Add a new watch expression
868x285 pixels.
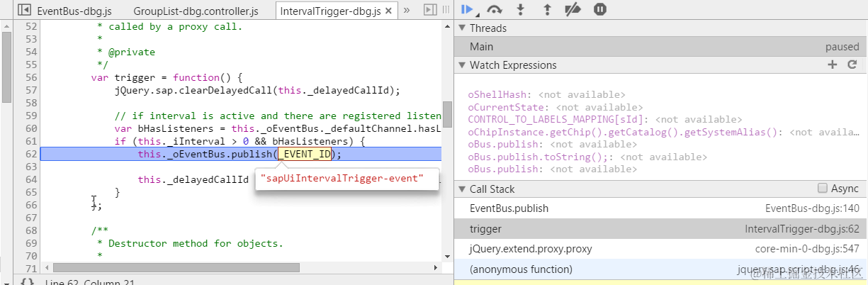pyautogui.click(x=832, y=65)
